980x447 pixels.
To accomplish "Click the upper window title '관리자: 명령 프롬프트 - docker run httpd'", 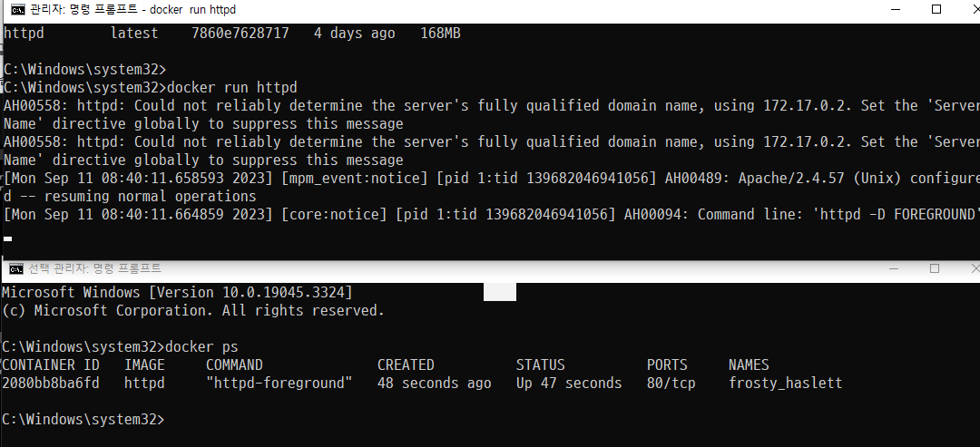I will point(132,10).
